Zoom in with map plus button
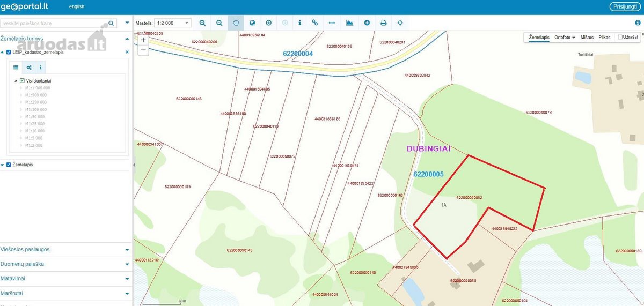 tap(143, 40)
